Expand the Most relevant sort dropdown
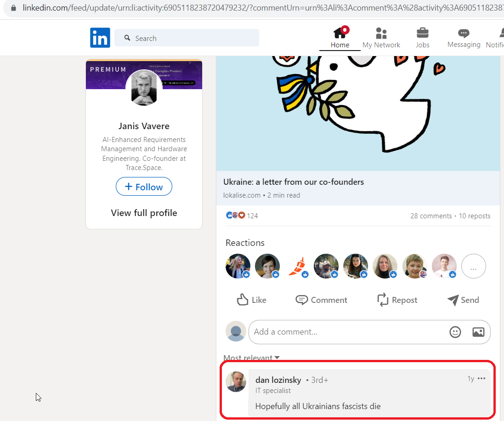Viewport: 504px width, 421px height. (x=251, y=358)
